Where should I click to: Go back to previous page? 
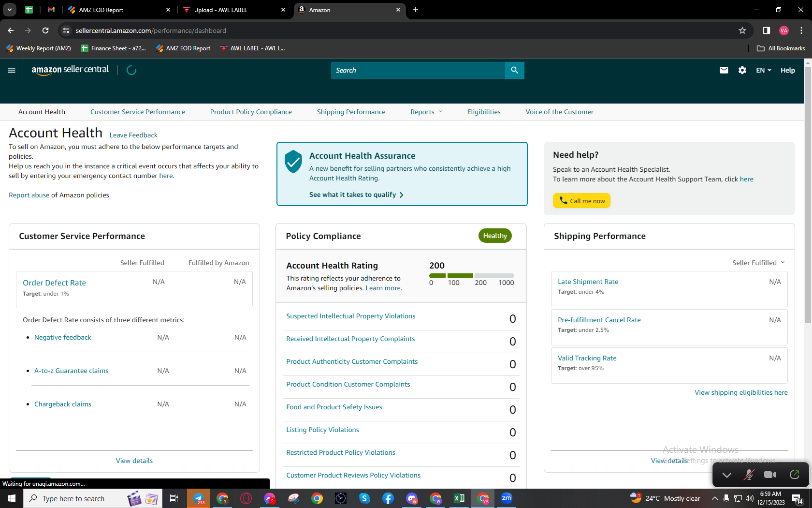pos(11,30)
